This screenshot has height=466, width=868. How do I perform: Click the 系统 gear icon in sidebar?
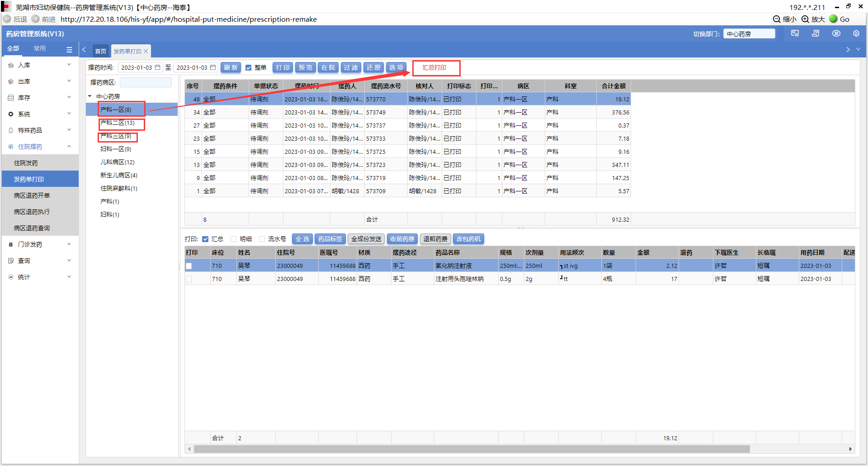tap(11, 114)
